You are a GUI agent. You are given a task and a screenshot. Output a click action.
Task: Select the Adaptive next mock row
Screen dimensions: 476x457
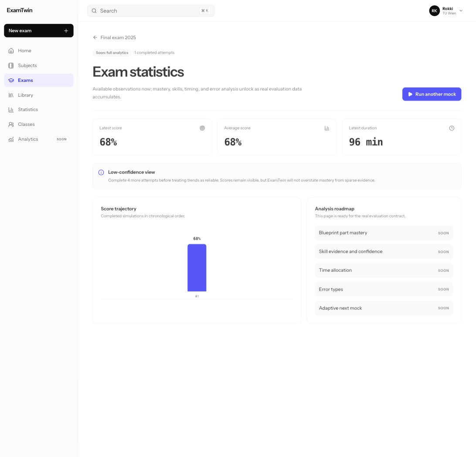pyautogui.click(x=384, y=308)
